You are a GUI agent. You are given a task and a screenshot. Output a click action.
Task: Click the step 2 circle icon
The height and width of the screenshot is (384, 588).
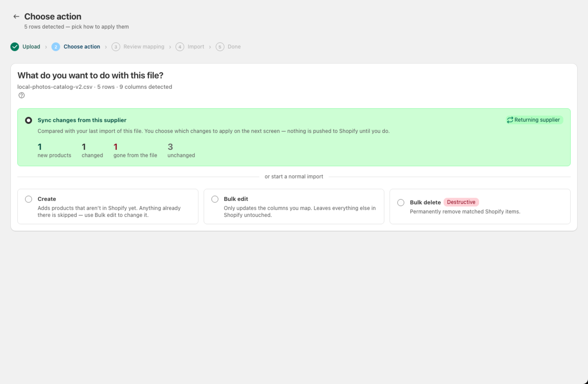[56, 47]
